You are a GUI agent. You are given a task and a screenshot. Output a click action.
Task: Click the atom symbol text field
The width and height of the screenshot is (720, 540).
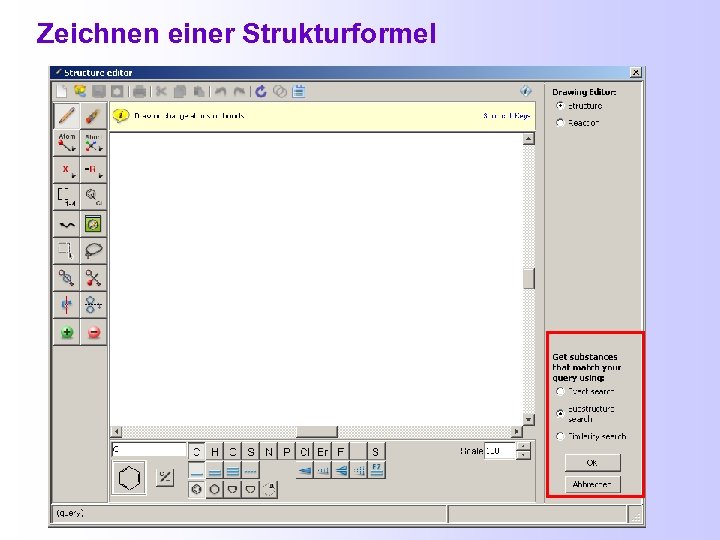click(x=149, y=450)
